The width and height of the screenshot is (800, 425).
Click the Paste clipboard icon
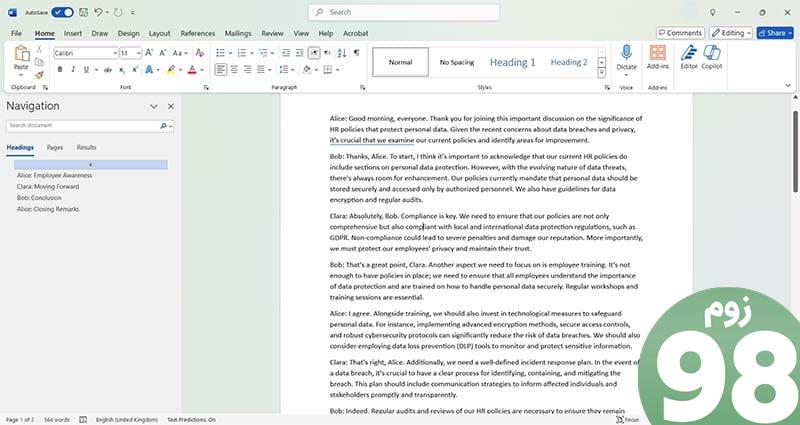pos(21,54)
